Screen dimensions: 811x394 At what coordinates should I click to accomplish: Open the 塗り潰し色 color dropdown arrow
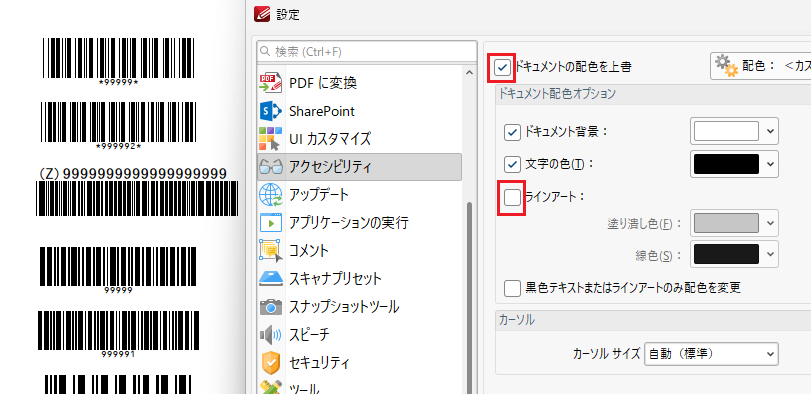771,223
